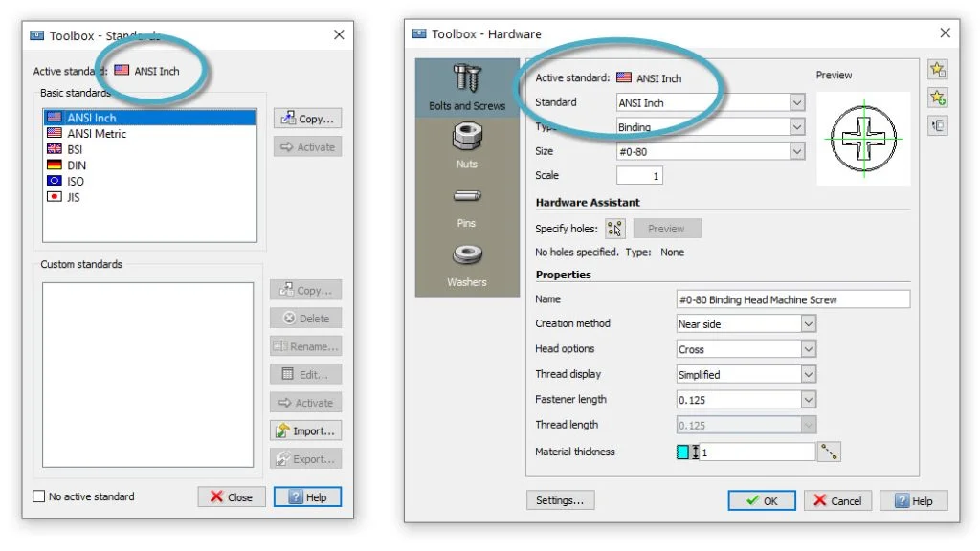Confirm with OK in Toolbox Hardware

[762, 500]
